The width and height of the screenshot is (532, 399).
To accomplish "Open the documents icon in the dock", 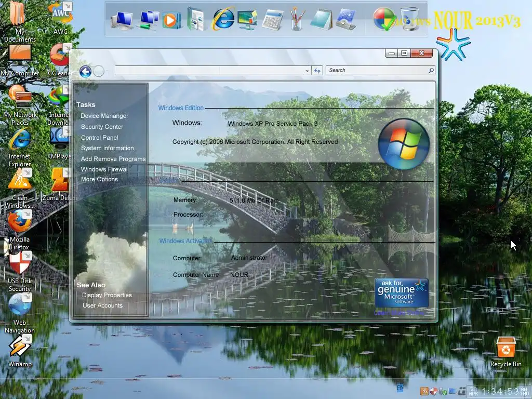I will (x=196, y=19).
